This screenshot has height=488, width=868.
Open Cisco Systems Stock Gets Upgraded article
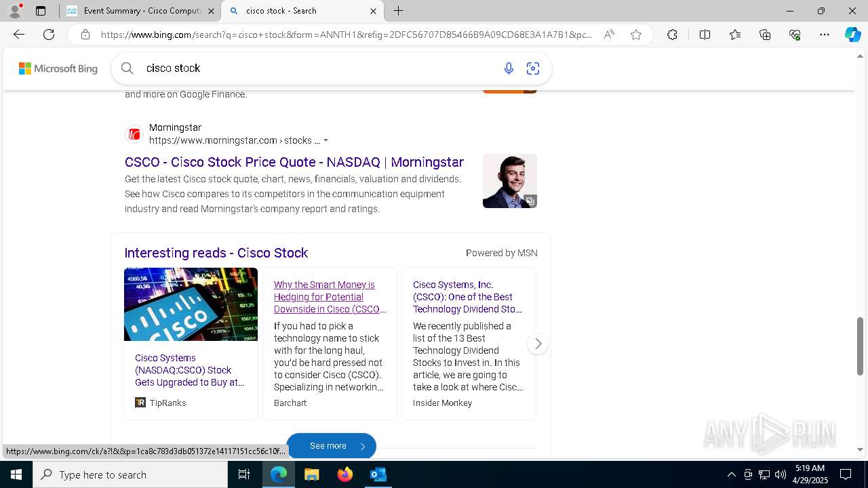click(x=190, y=370)
